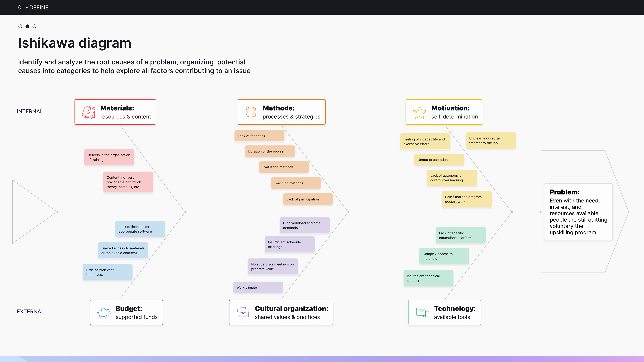Select 'Lack of autonomy or control' note
The width and height of the screenshot is (644, 362).
tap(452, 178)
